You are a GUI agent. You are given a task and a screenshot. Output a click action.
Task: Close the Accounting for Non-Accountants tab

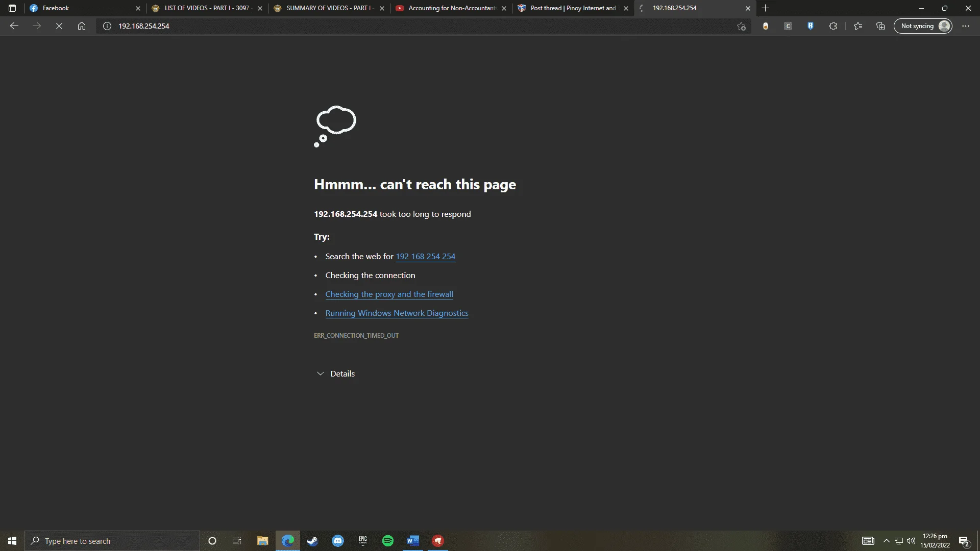[504, 8]
